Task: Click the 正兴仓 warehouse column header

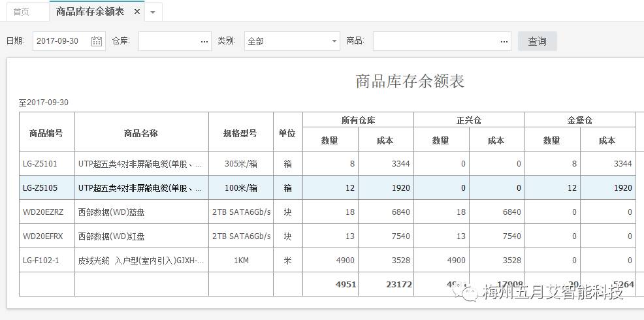Action: (x=468, y=121)
